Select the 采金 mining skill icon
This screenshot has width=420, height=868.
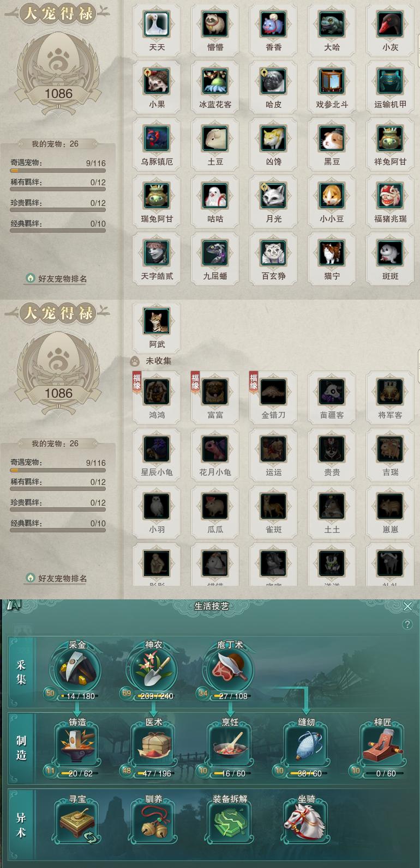(77, 670)
